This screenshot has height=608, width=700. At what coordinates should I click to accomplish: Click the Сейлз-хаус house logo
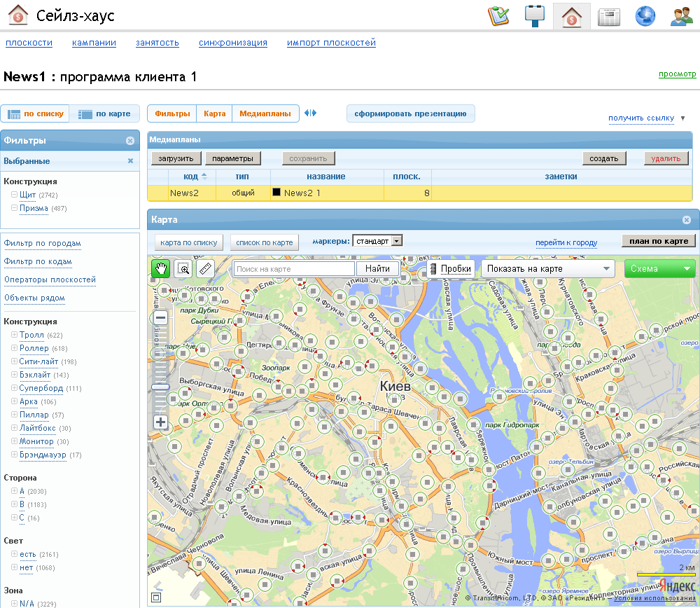[x=18, y=15]
